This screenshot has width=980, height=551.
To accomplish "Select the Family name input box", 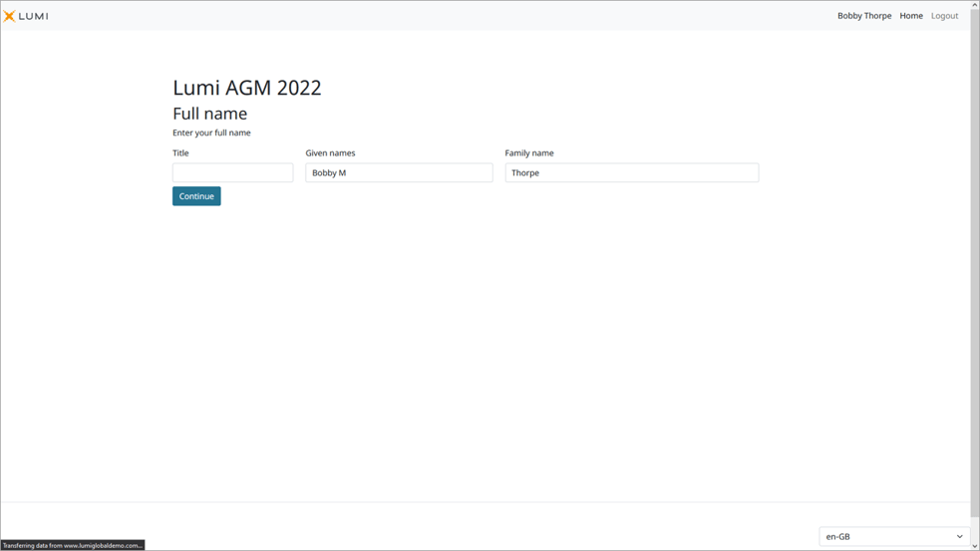I will 631,173.
